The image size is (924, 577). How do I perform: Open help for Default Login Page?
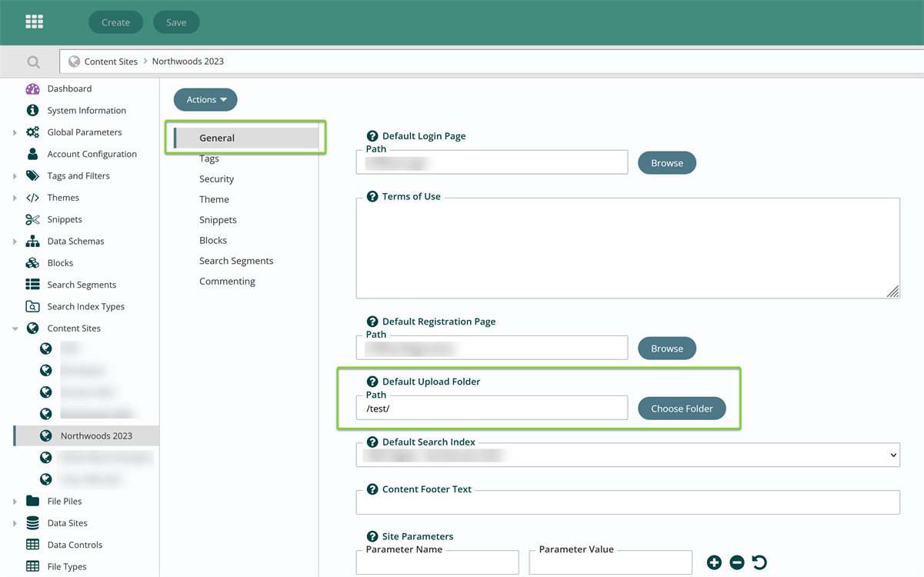click(372, 136)
